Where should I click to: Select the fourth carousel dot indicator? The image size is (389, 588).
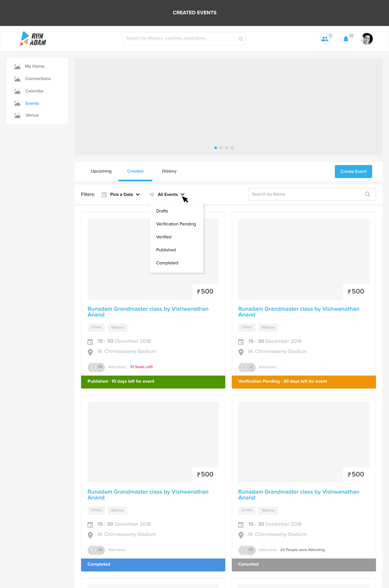point(232,148)
